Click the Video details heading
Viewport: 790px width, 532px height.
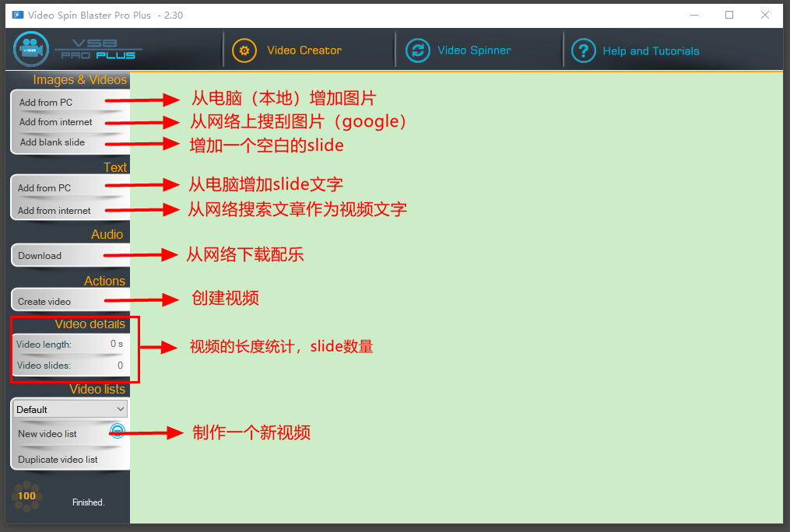point(90,324)
